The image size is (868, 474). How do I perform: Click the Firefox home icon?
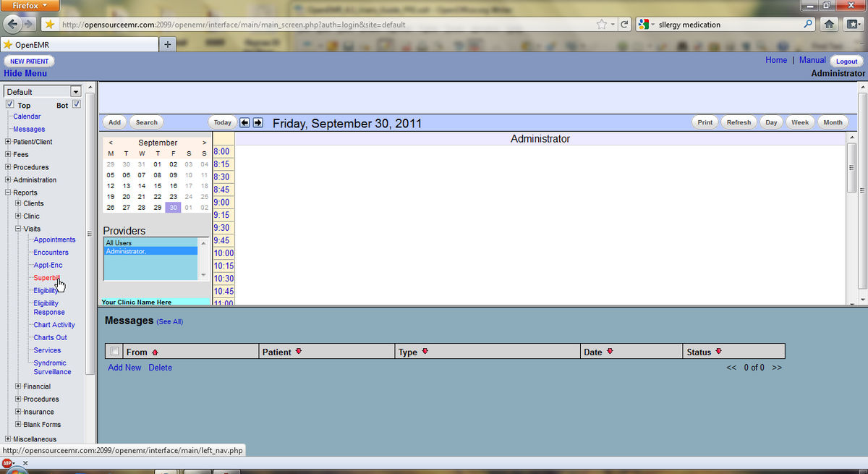(830, 25)
